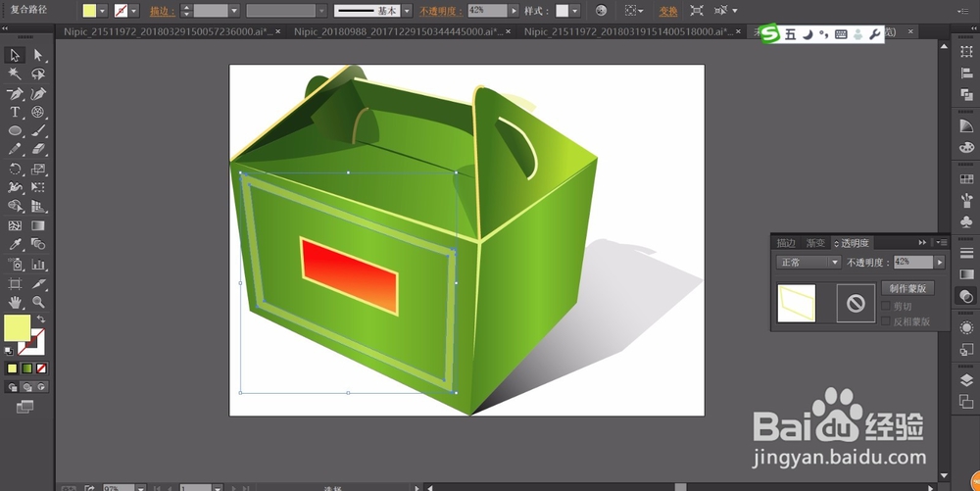The image size is (980, 491).
Task: Select the Rotate tool
Action: (x=15, y=169)
